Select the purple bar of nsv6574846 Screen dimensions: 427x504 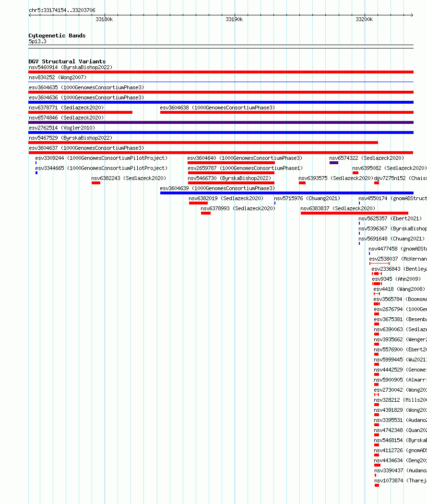(x=221, y=122)
